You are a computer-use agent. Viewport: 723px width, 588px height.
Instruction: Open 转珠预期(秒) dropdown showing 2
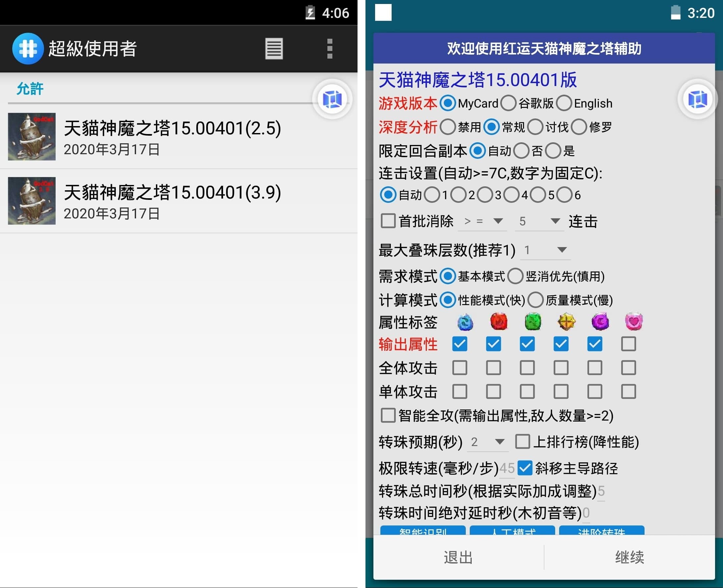click(488, 442)
